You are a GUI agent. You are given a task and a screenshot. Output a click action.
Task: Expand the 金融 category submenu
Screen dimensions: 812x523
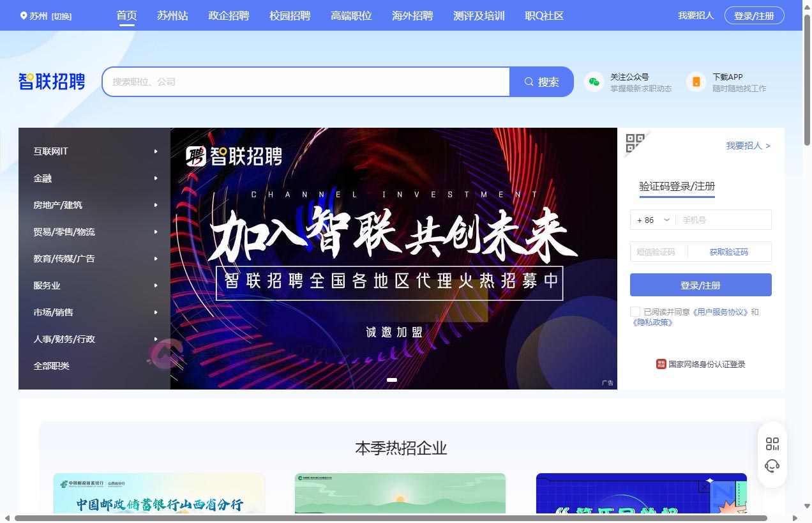(x=43, y=178)
